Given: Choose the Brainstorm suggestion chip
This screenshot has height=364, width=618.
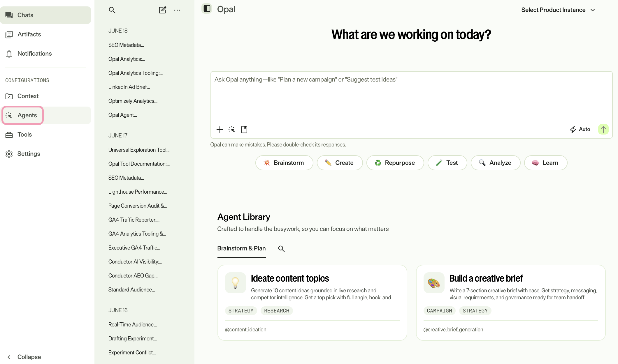Looking at the screenshot, I should point(284,163).
